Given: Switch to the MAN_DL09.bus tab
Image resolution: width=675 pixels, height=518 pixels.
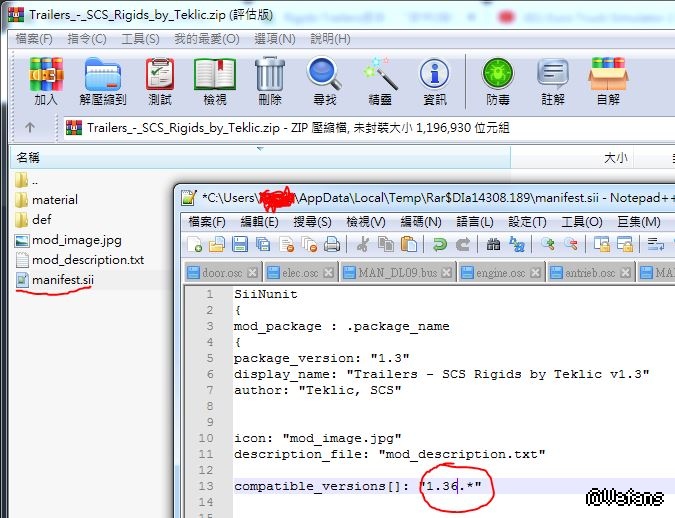Looking at the screenshot, I should coord(398,273).
